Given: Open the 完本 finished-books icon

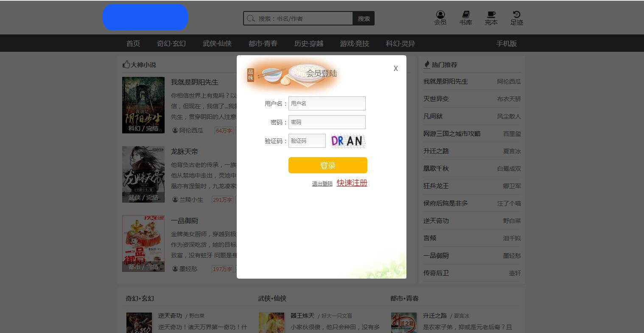Looking at the screenshot, I should pos(491,17).
